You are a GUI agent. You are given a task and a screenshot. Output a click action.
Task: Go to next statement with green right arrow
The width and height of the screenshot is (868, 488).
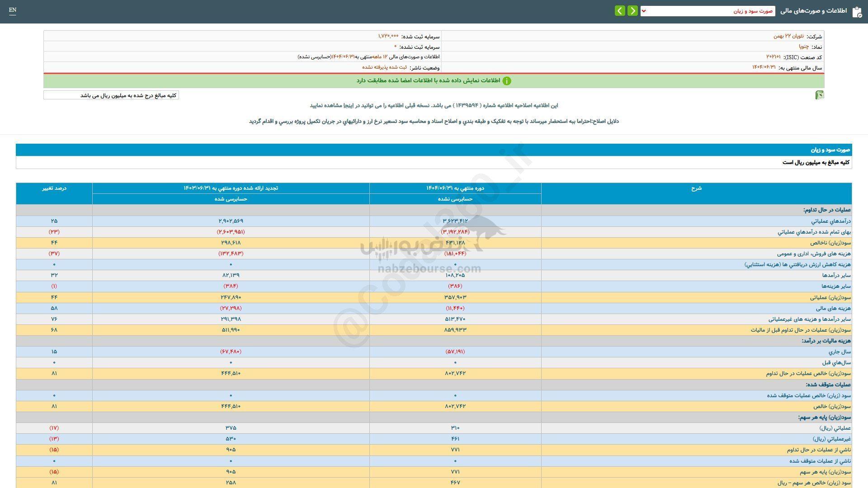(632, 10)
